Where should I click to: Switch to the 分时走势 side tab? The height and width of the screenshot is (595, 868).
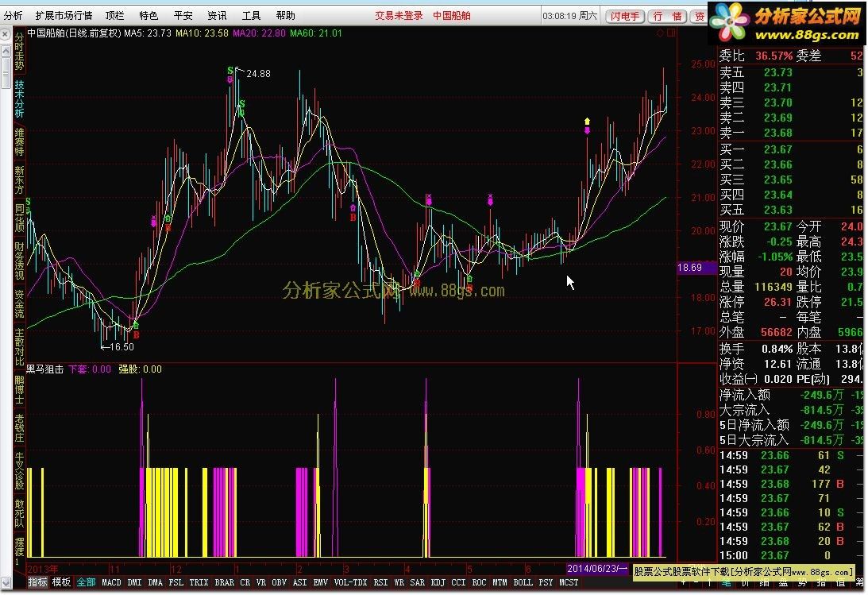pos(19,52)
